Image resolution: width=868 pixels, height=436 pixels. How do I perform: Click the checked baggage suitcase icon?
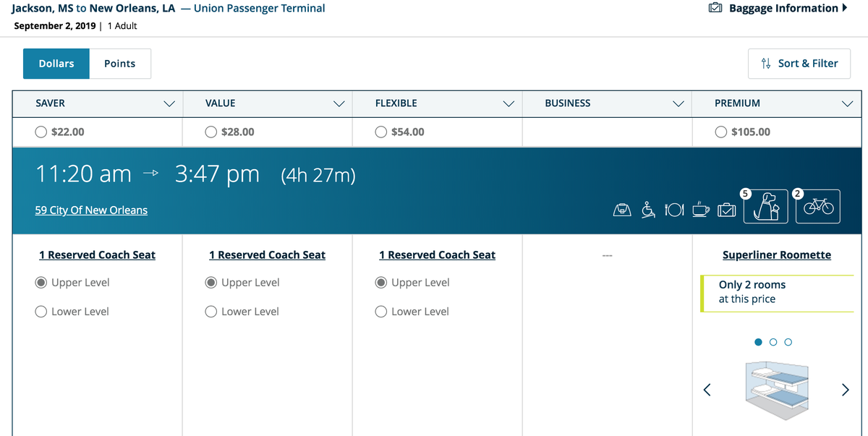[726, 209]
